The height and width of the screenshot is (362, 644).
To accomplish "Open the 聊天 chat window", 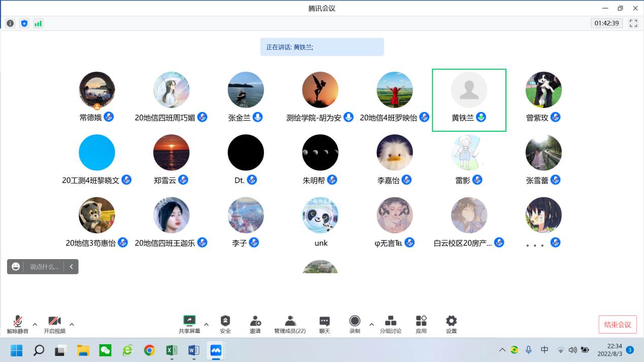I will pyautogui.click(x=325, y=324).
